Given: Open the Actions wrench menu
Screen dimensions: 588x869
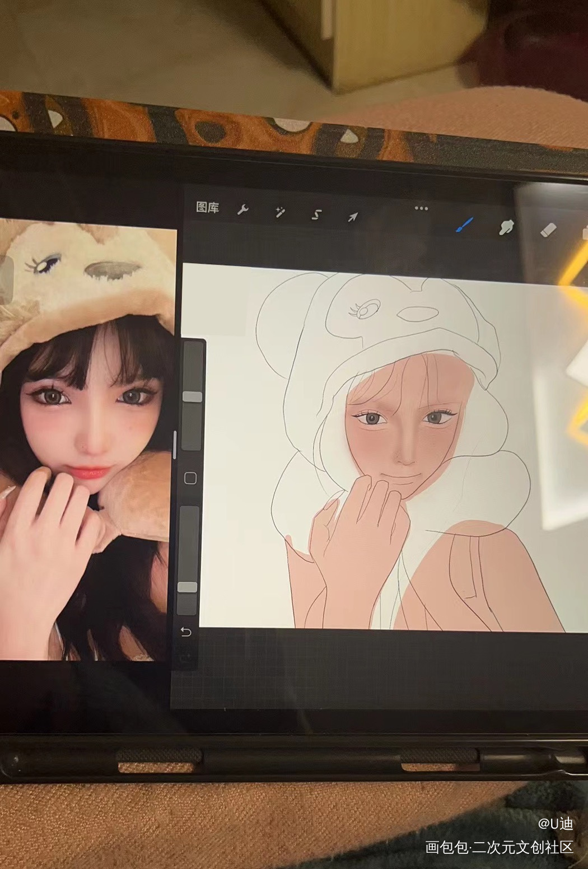Looking at the screenshot, I should (x=243, y=211).
